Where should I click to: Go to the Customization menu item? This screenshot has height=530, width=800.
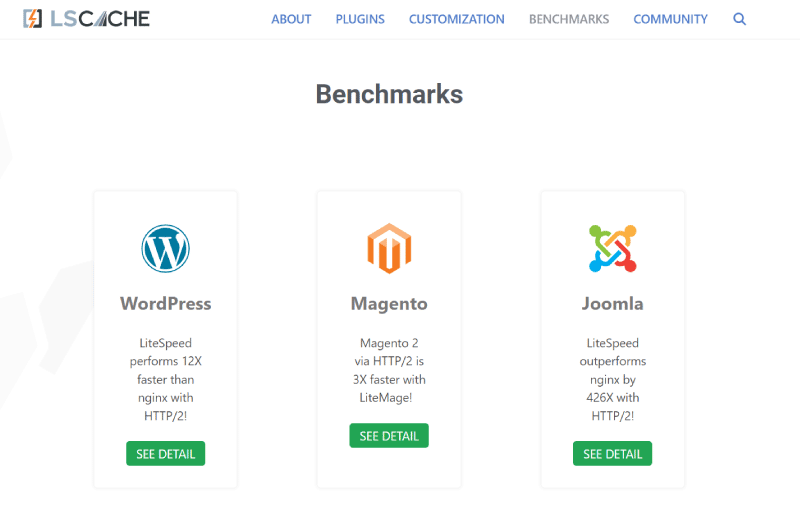pos(457,19)
